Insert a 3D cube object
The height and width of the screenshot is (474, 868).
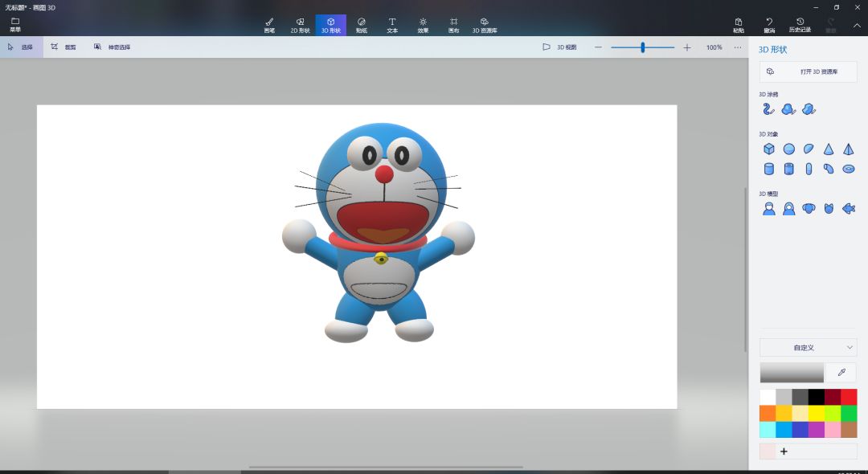[769, 149]
